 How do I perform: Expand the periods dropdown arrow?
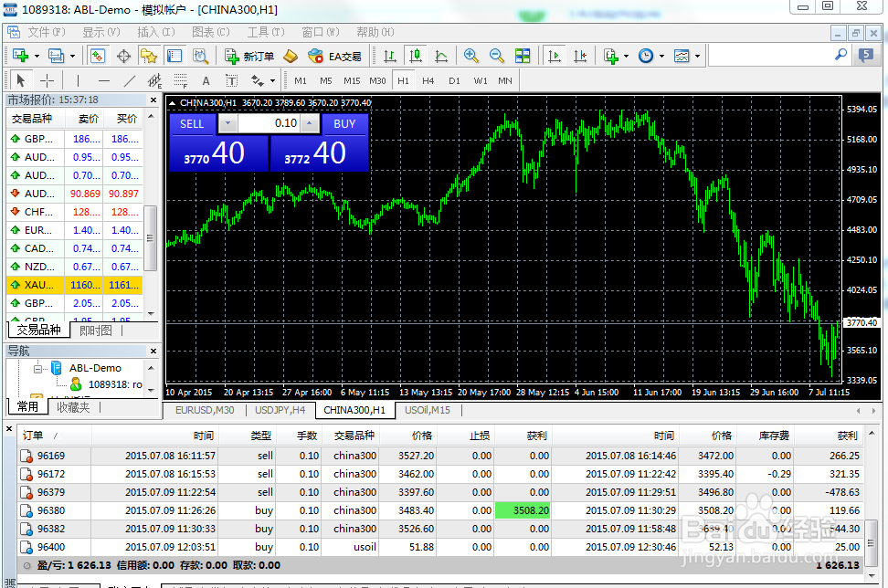coord(661,56)
